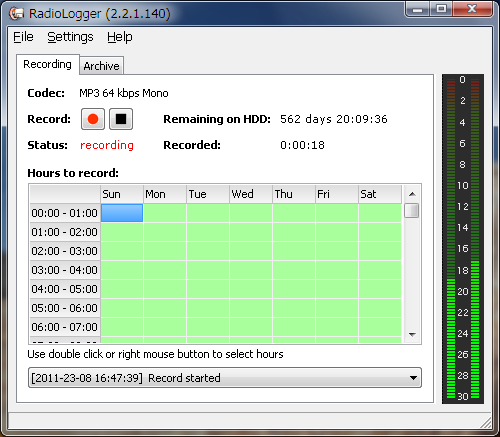This screenshot has height=437, width=500.
Task: Maximize the RadioLogger window
Action: (x=441, y=9)
